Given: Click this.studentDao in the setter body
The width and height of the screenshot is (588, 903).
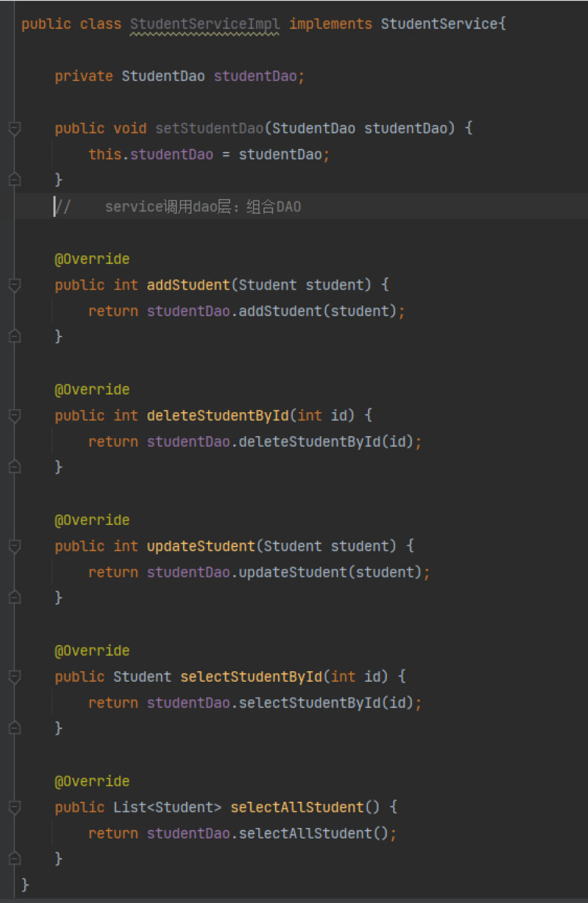Looking at the screenshot, I should click(x=151, y=155).
